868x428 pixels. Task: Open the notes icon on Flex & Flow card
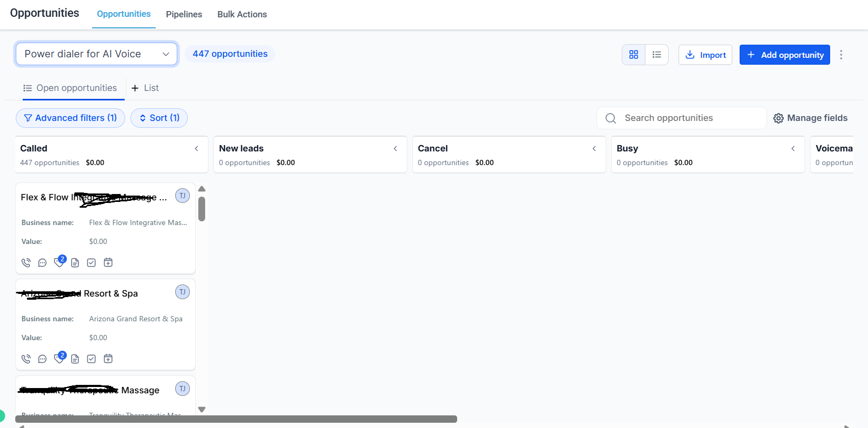(x=75, y=262)
